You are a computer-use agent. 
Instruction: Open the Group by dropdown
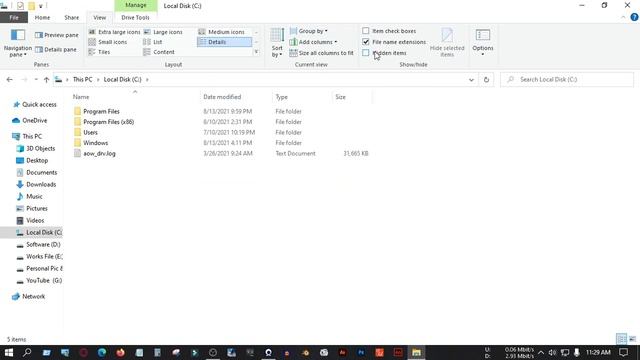pos(309,31)
